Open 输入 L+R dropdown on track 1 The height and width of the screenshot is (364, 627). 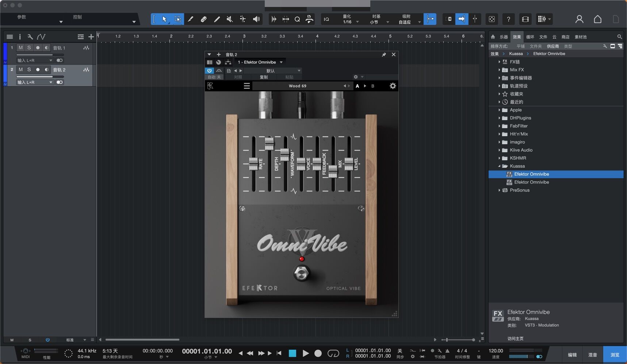tap(35, 61)
